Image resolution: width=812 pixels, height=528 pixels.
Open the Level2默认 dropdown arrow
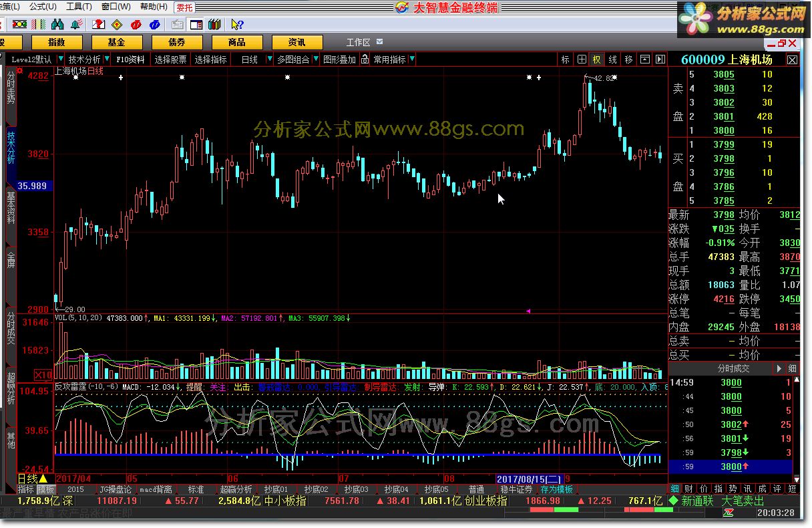click(x=61, y=59)
